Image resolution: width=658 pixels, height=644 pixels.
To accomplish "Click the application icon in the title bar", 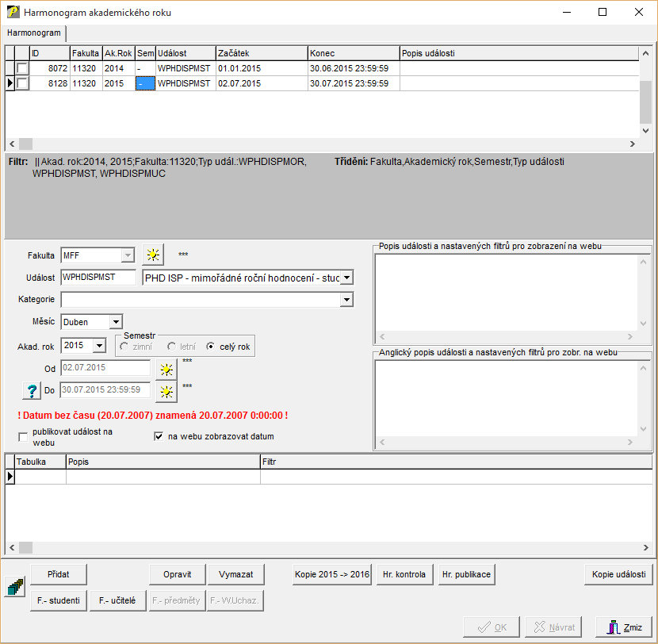I will 12,13.
